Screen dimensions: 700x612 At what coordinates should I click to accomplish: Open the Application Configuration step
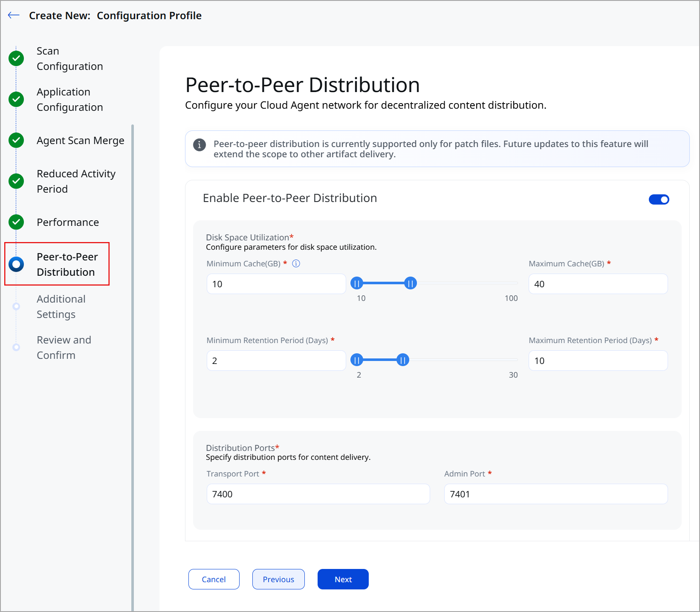coord(70,99)
